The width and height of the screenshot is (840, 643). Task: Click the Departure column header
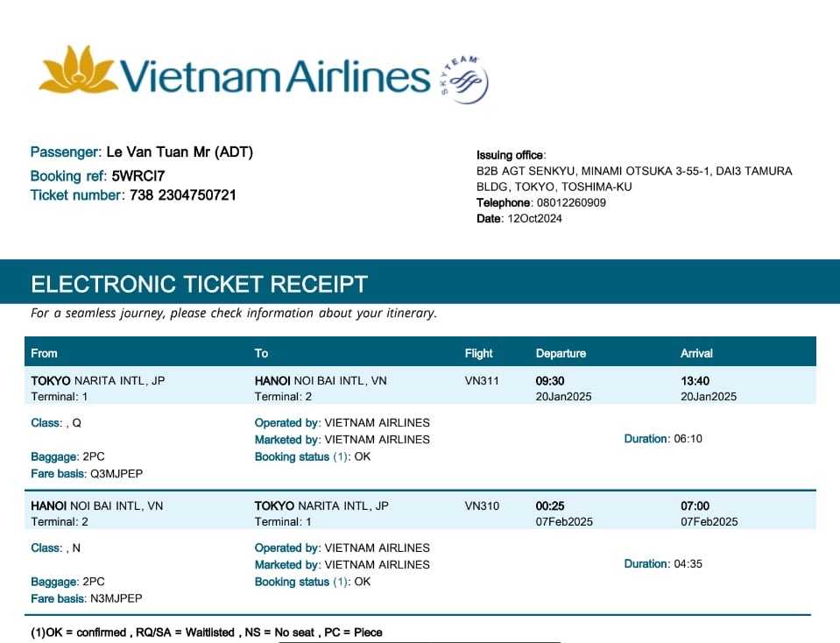[561, 353]
